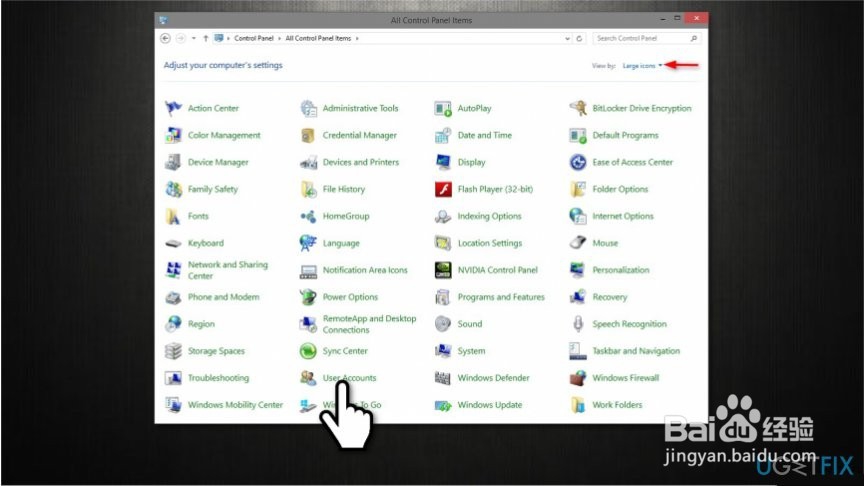
Task: Open the Power Options link
Action: click(x=350, y=297)
